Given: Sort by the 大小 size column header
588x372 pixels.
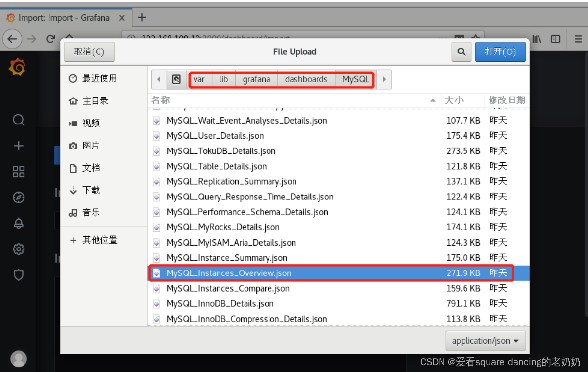Looking at the screenshot, I should point(463,100).
